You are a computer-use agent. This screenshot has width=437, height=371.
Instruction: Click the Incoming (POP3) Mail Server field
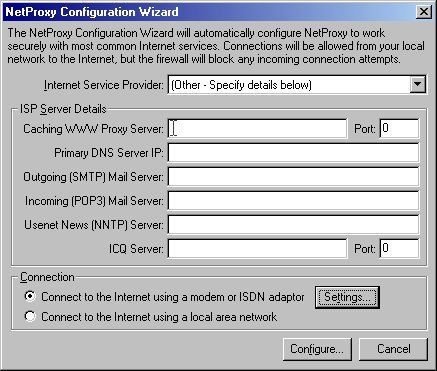click(293, 201)
